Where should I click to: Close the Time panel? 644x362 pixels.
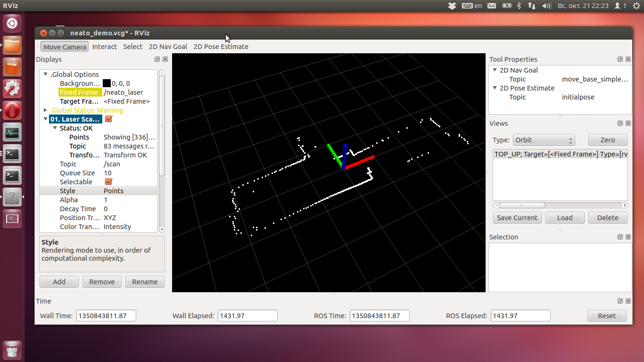628,301
